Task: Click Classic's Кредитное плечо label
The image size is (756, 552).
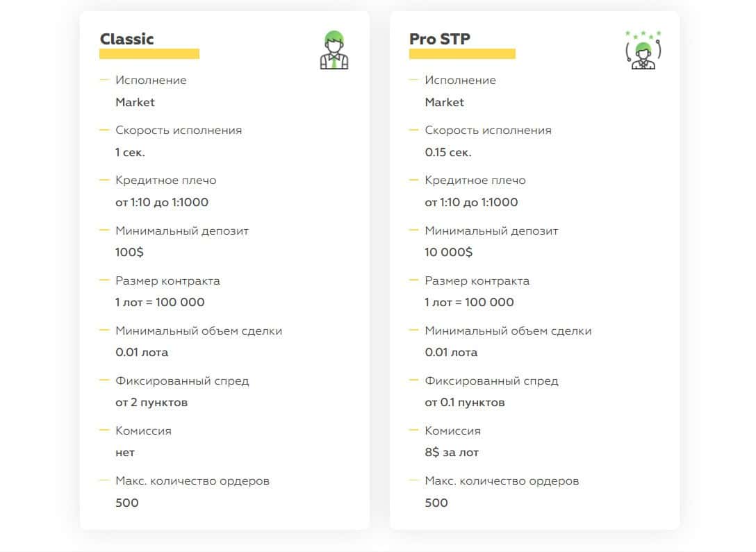Action: (166, 180)
